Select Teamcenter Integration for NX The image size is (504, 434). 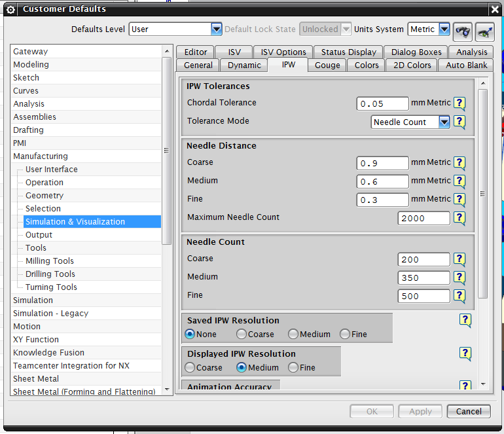[86, 366]
